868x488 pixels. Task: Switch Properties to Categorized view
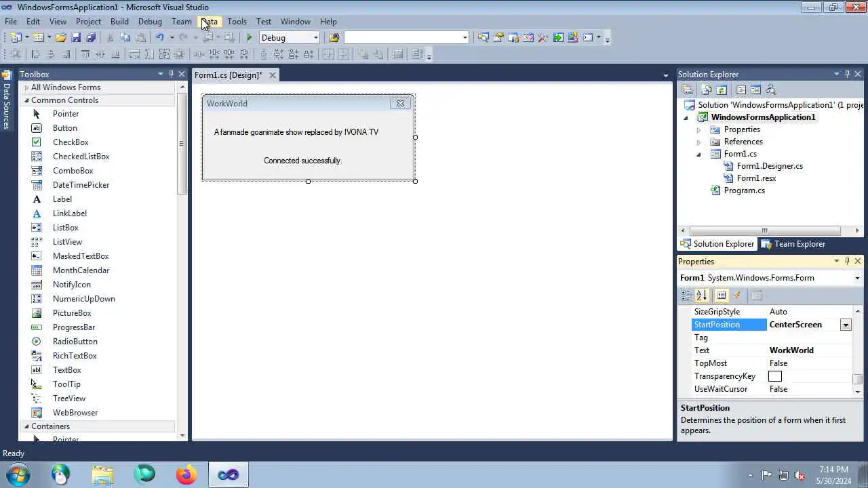tap(686, 296)
